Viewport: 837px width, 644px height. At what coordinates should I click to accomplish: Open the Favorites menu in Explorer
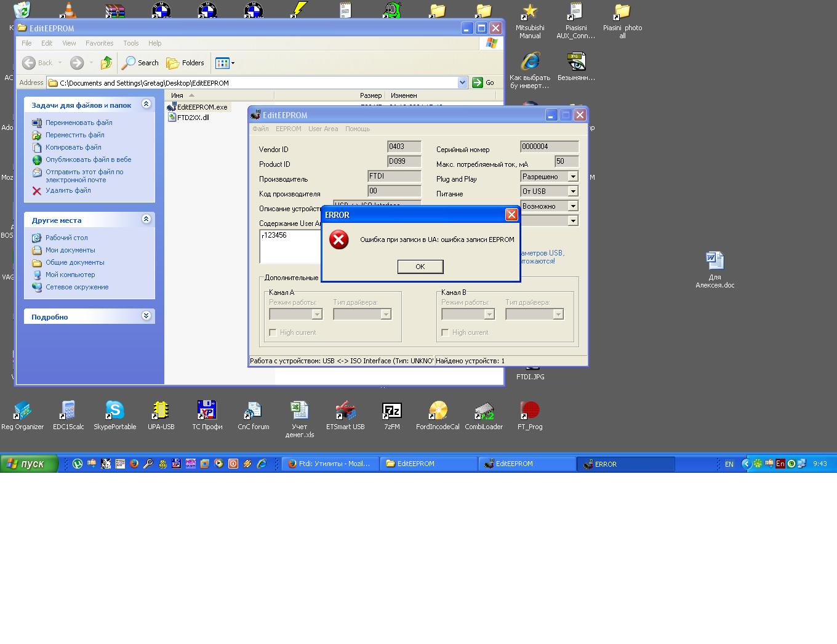(x=99, y=43)
